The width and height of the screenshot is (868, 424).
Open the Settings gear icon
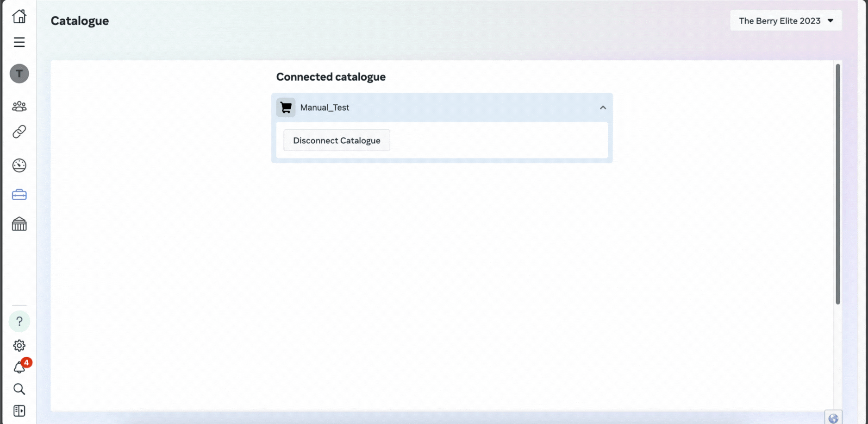coord(19,346)
